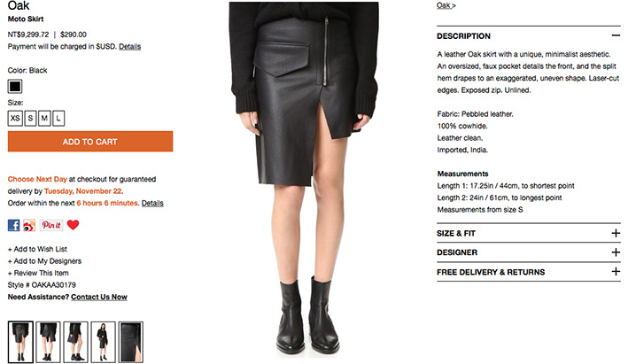Select size XS

click(x=15, y=118)
